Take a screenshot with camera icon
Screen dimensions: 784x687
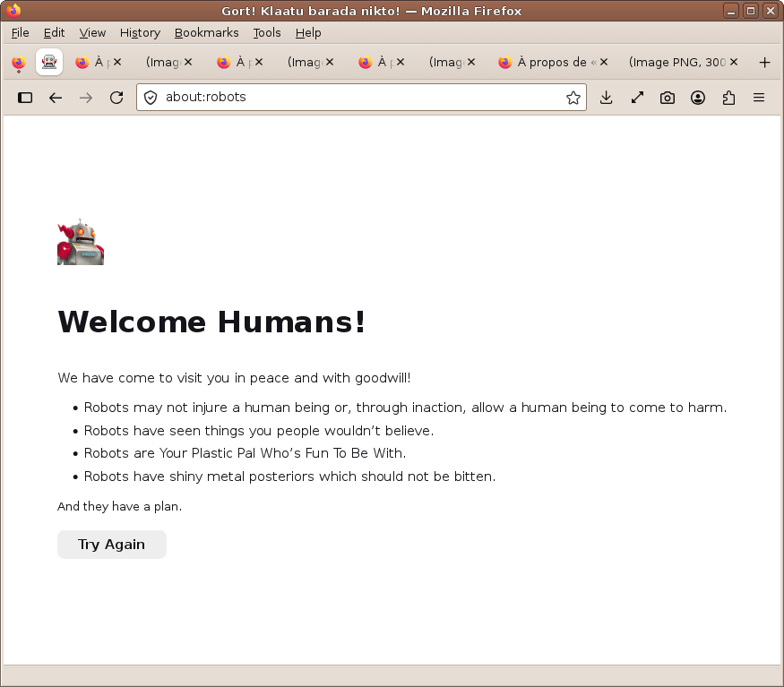pyautogui.click(x=668, y=98)
